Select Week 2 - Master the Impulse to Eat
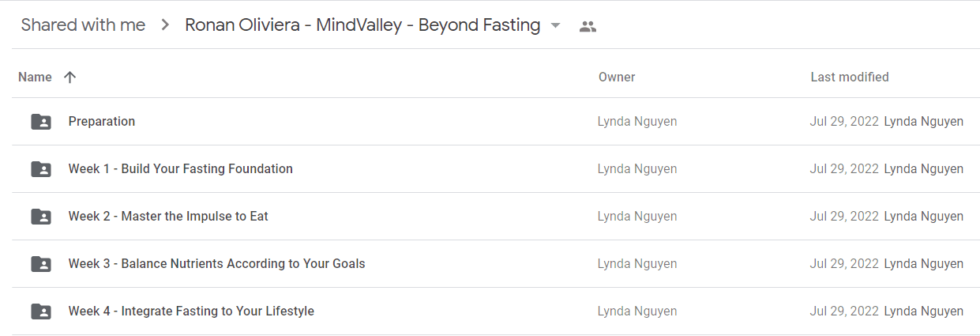 pos(168,217)
